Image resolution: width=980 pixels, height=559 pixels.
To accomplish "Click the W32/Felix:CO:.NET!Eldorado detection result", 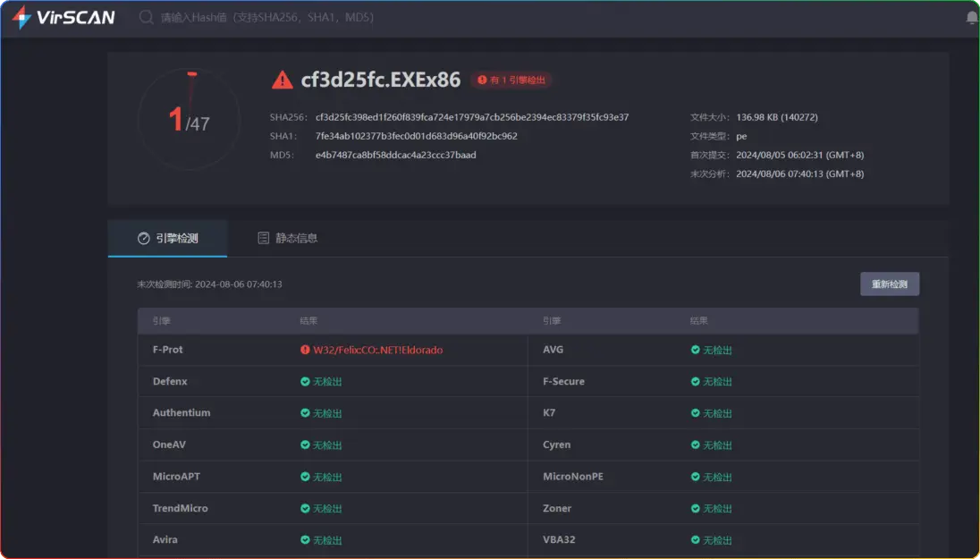I will point(377,350).
